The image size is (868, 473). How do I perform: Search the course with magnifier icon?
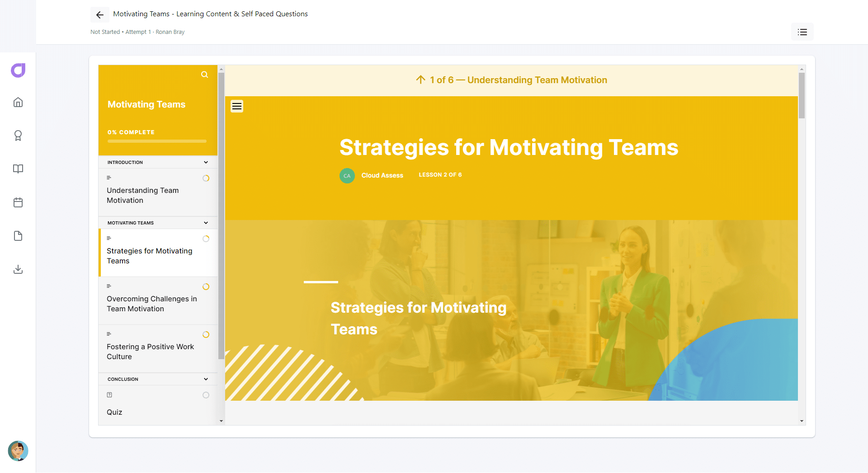(x=205, y=75)
